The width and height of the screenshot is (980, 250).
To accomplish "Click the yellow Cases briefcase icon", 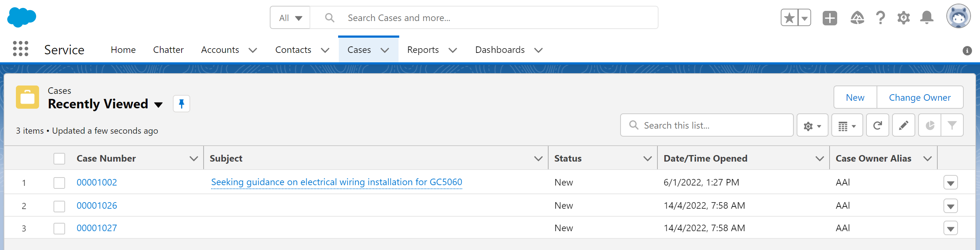I will pyautogui.click(x=27, y=97).
